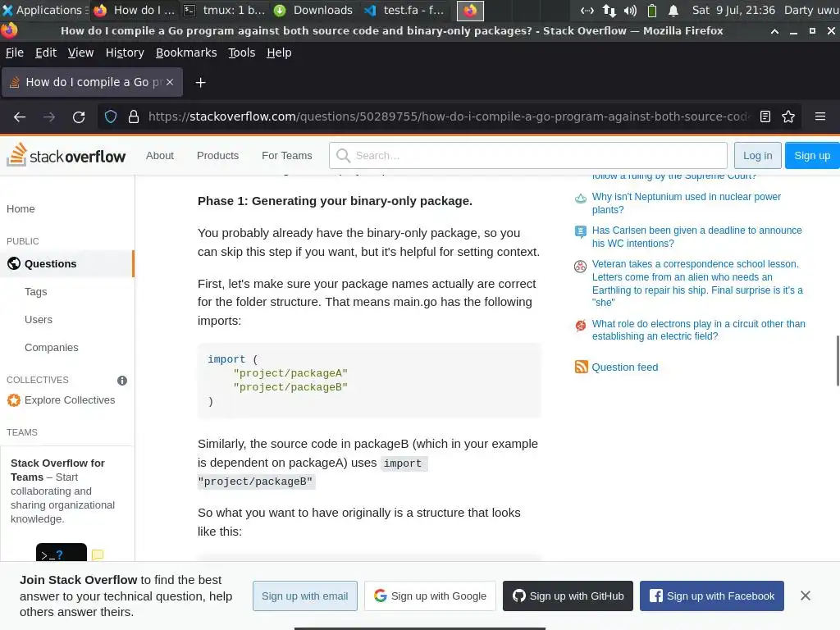
Task: Reload the page with refresh icon
Action: pos(79,116)
